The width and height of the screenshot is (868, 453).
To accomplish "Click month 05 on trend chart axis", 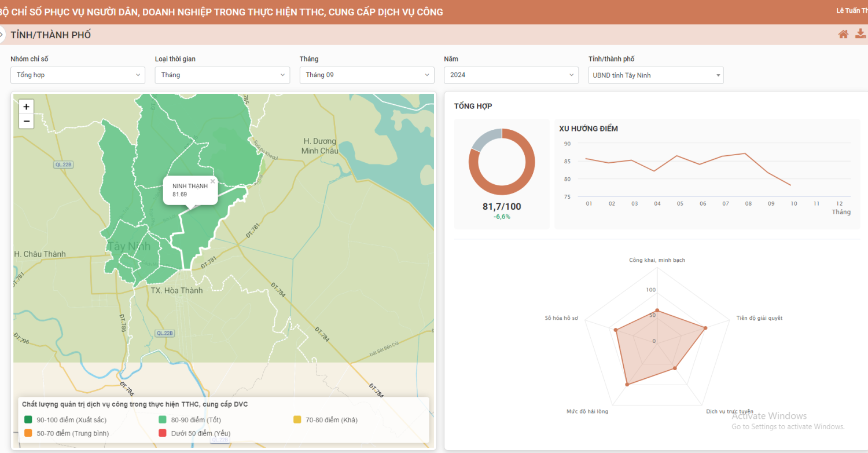I will point(680,204).
